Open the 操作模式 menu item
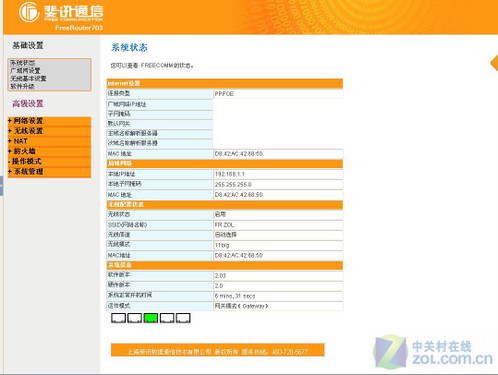 click(49, 161)
